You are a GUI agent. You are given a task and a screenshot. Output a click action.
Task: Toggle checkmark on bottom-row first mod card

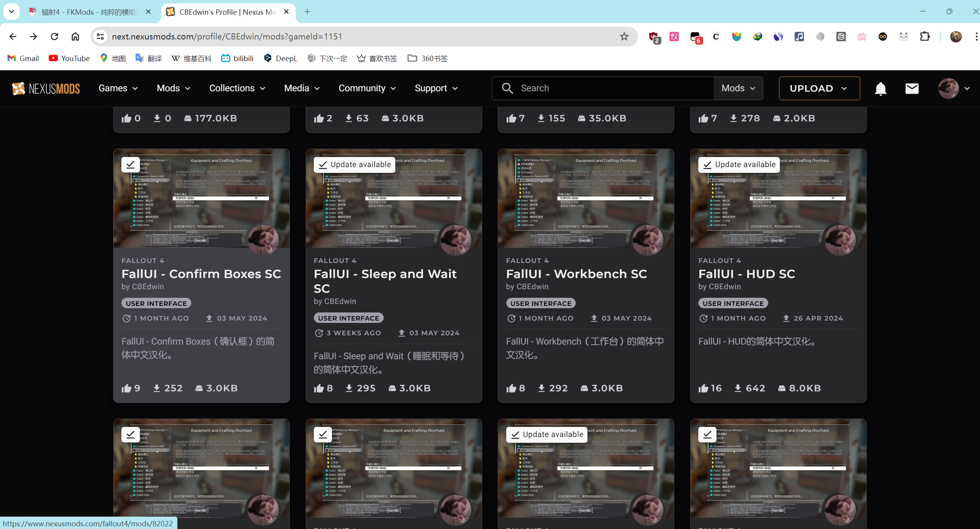click(x=131, y=435)
